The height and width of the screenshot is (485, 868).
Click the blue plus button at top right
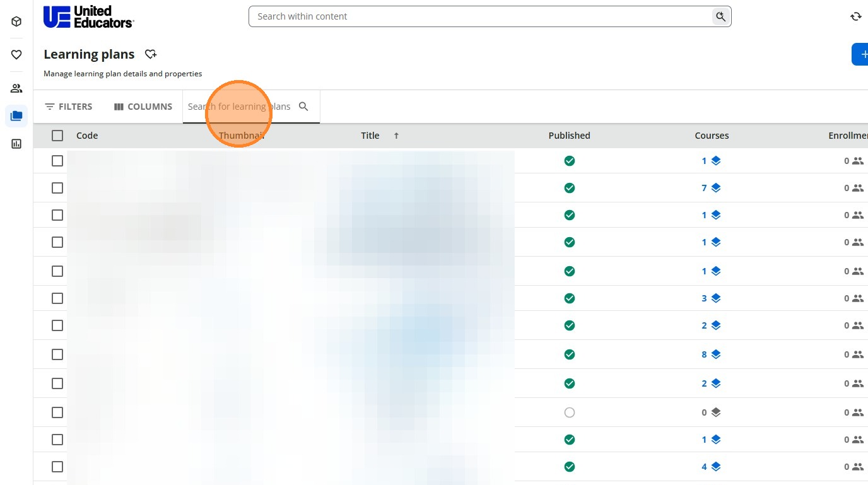861,54
